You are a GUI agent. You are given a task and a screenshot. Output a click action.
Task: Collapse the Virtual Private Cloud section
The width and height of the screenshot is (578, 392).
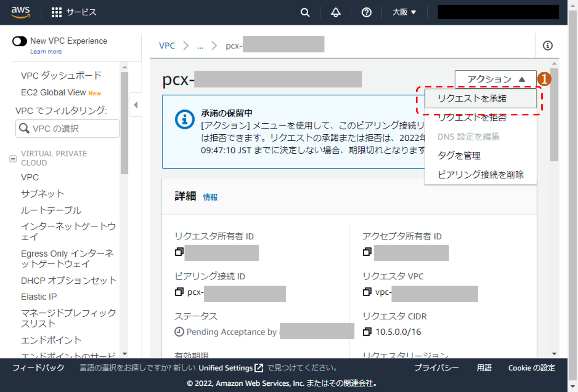(13, 158)
